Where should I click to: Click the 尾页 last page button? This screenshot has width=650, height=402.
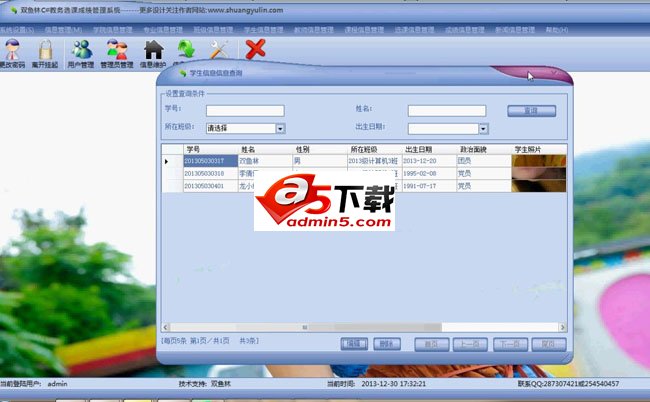[x=549, y=344]
